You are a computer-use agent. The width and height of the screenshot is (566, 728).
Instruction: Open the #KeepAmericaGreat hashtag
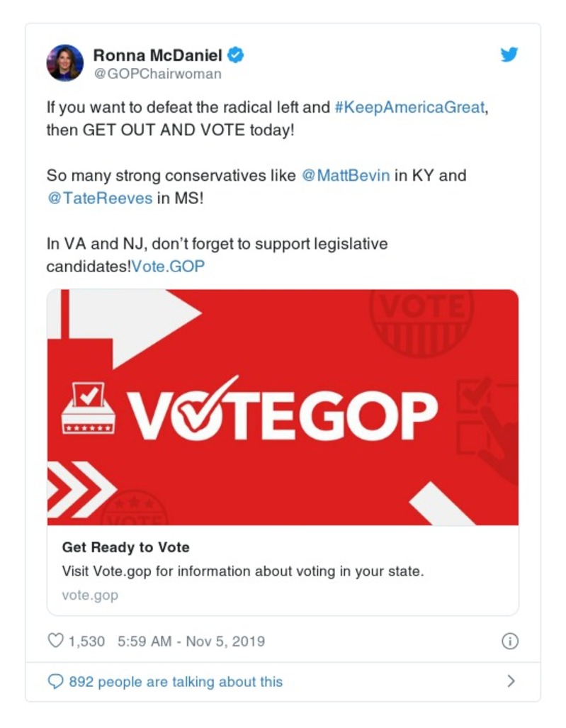[x=410, y=108]
